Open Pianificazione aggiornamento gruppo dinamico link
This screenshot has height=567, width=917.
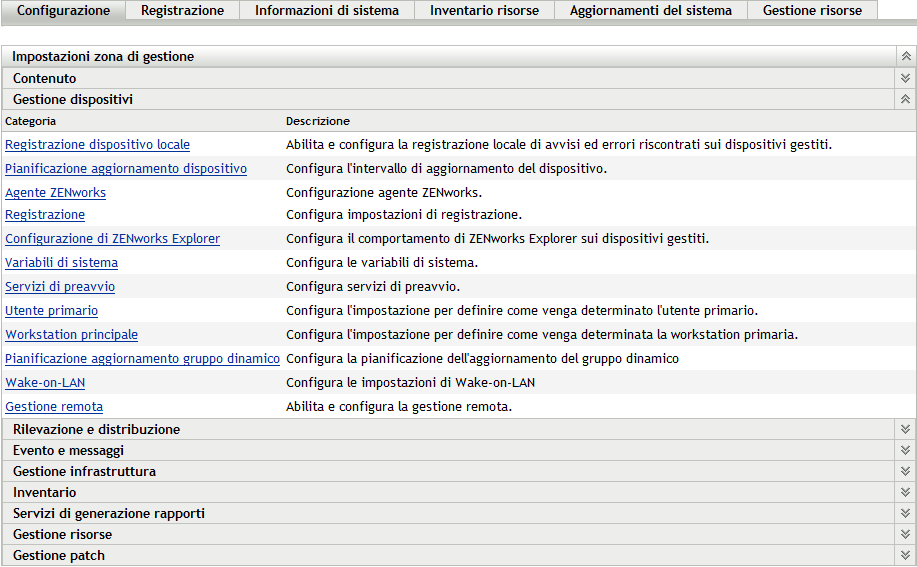142,358
